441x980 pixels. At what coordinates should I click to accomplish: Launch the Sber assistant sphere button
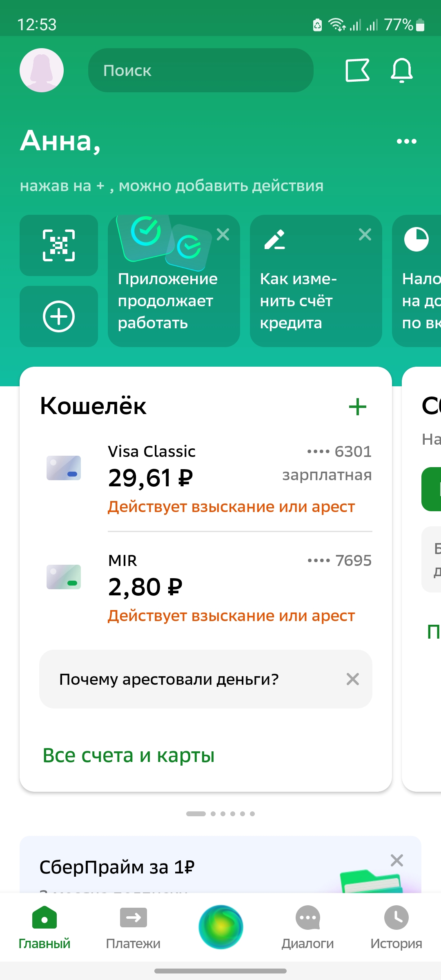[221, 927]
